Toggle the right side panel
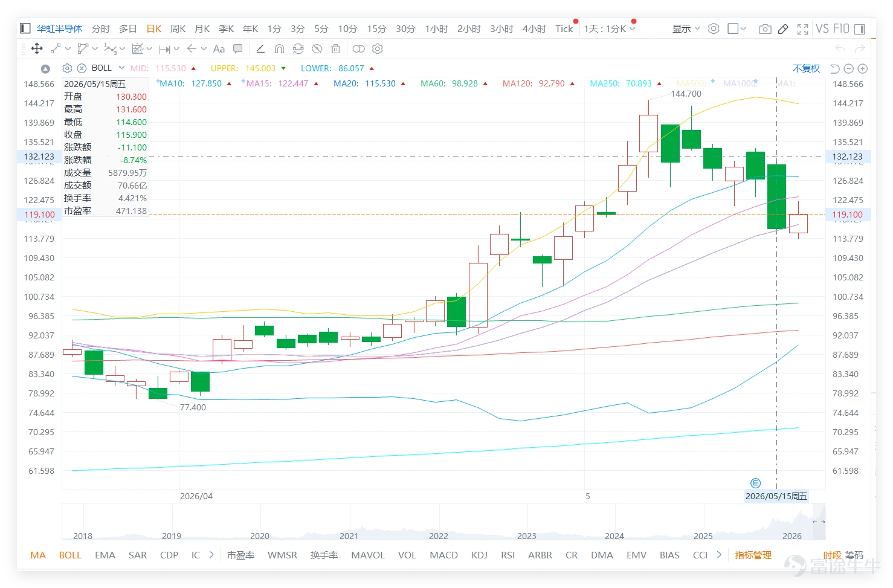 pyautogui.click(x=860, y=28)
